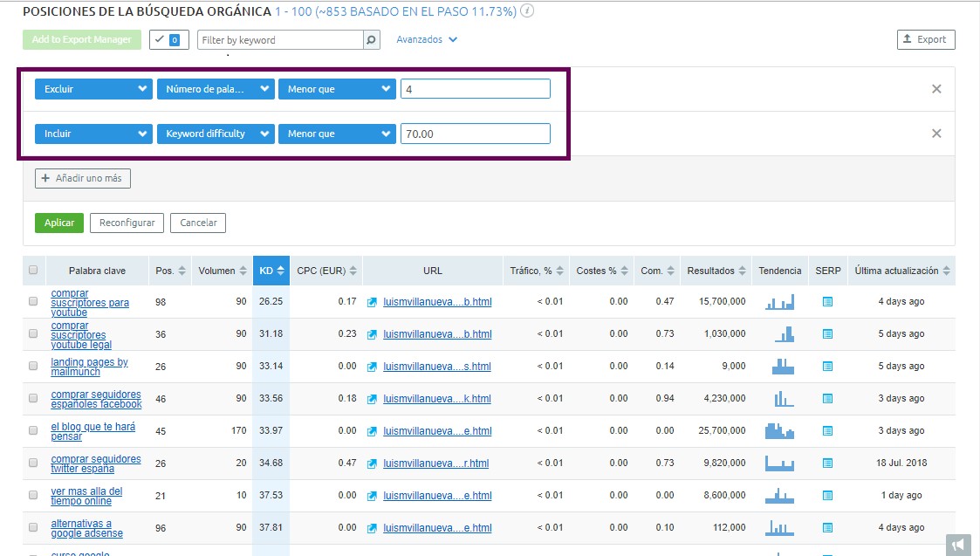The image size is (980, 556).
Task: Sort table by the Volumen column header
Action: 223,271
